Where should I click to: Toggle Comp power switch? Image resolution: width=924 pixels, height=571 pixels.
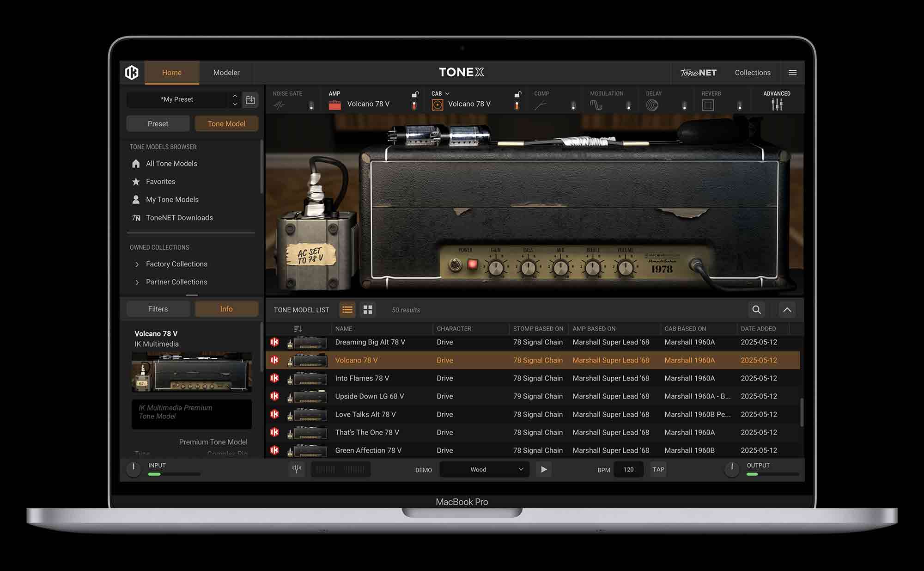[x=573, y=106]
